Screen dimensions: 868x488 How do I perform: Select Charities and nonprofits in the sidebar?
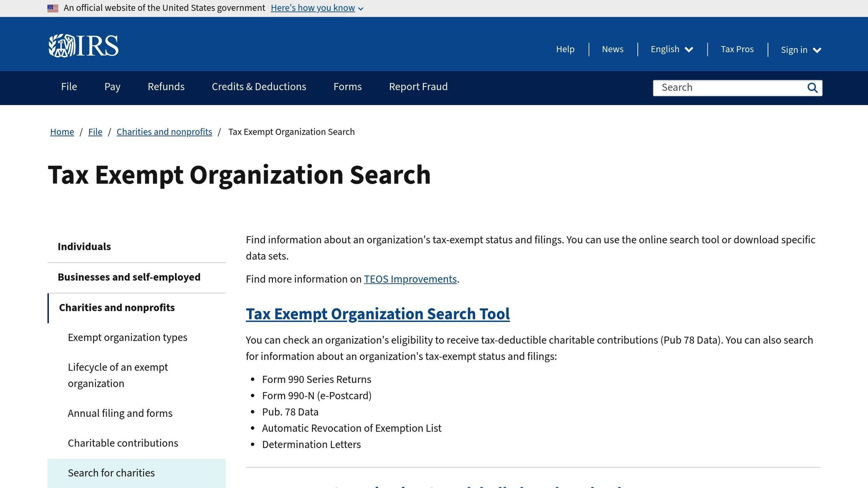coord(117,308)
